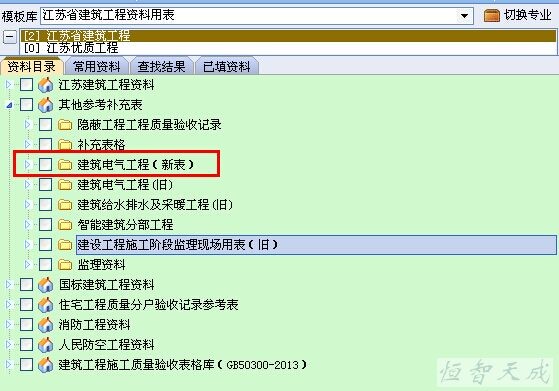
Task: Select the 江苏优质工程 list entry
Action: click(71, 48)
